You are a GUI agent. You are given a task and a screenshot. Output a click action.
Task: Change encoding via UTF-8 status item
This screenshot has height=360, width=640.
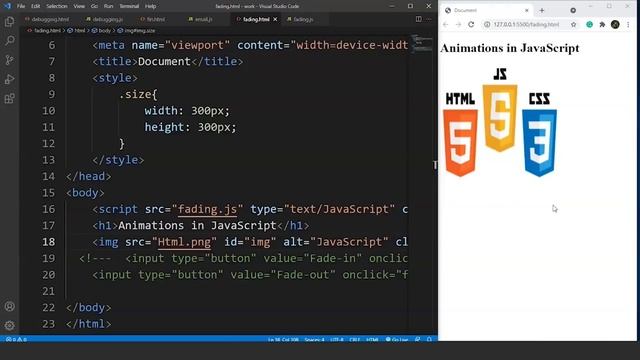pos(337,340)
